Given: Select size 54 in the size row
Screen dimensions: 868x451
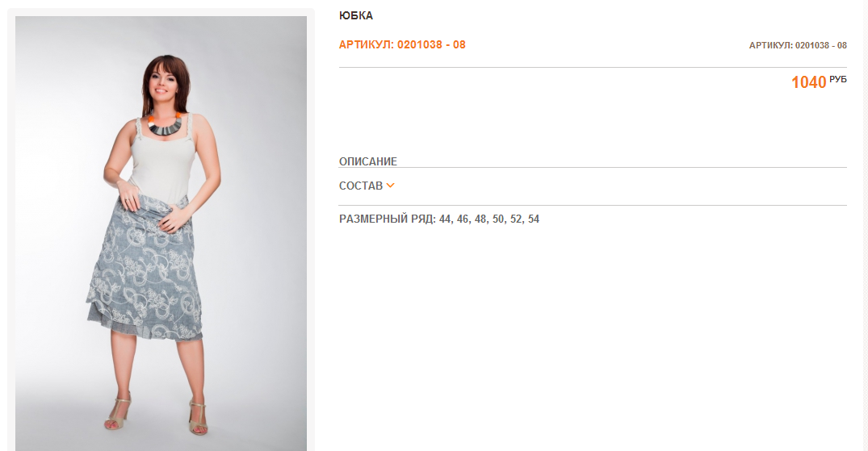Looking at the screenshot, I should 534,219.
